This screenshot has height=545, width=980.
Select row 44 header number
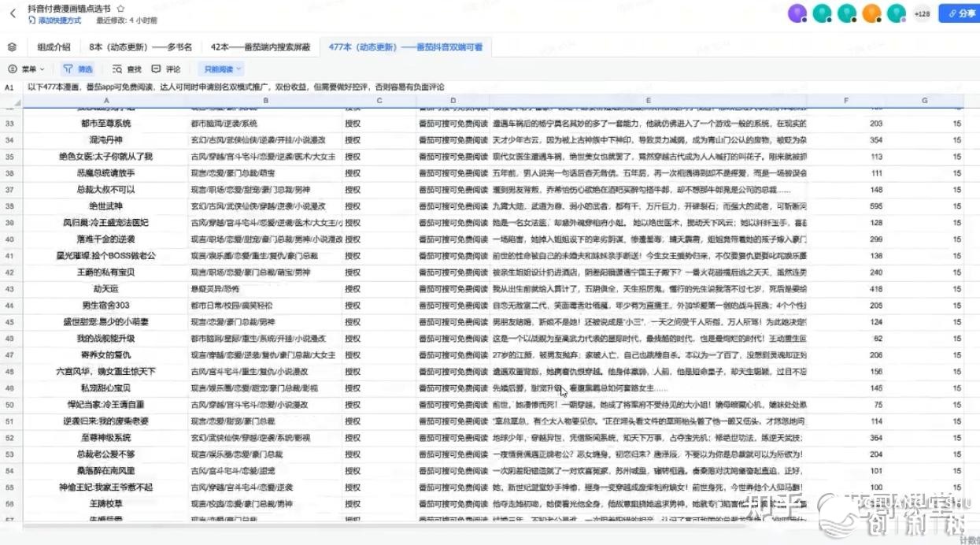(x=10, y=306)
